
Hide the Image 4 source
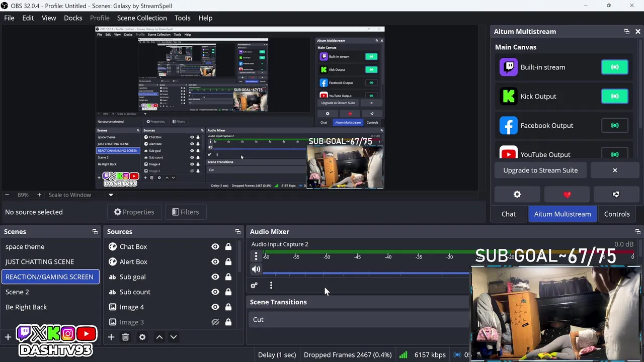(x=215, y=307)
